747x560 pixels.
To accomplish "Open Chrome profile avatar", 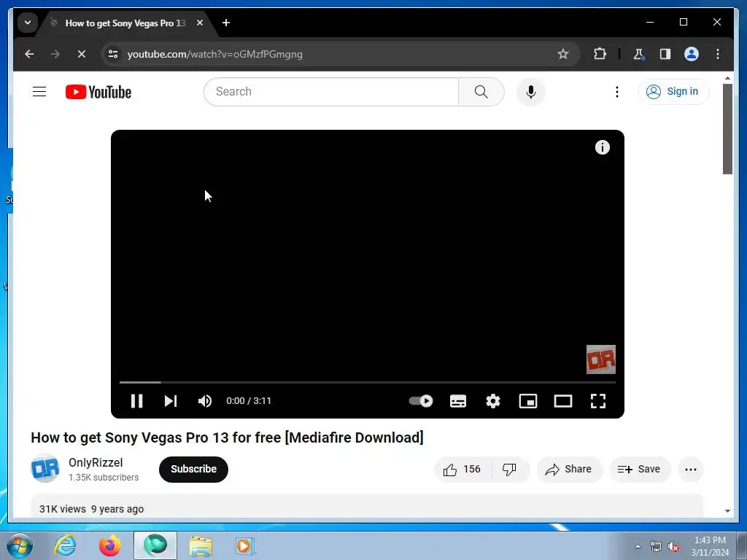I will pos(692,54).
